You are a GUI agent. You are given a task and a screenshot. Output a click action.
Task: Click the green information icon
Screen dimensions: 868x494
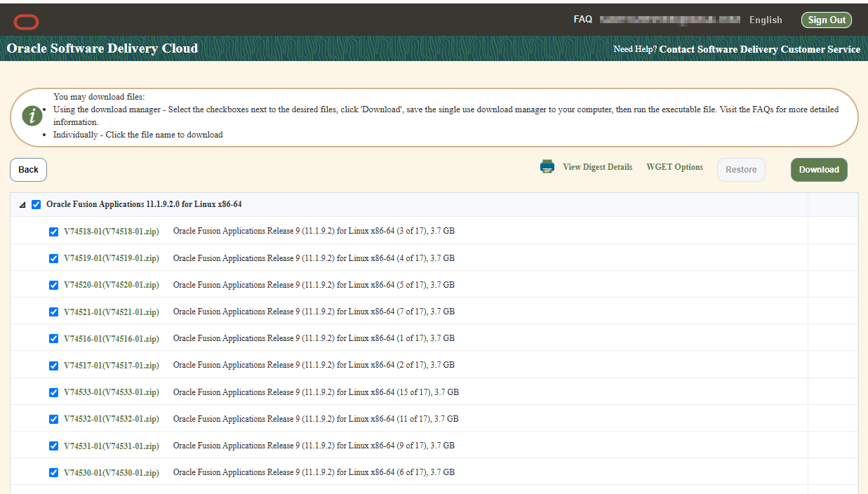pyautogui.click(x=32, y=116)
